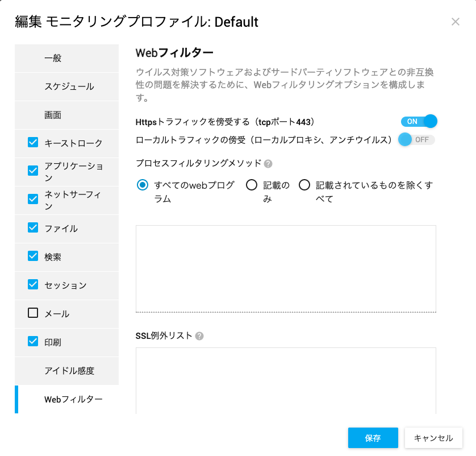Viewport: 476px width, 456px height.
Task: Select すべてのwebプログラム radio option
Action: click(143, 185)
